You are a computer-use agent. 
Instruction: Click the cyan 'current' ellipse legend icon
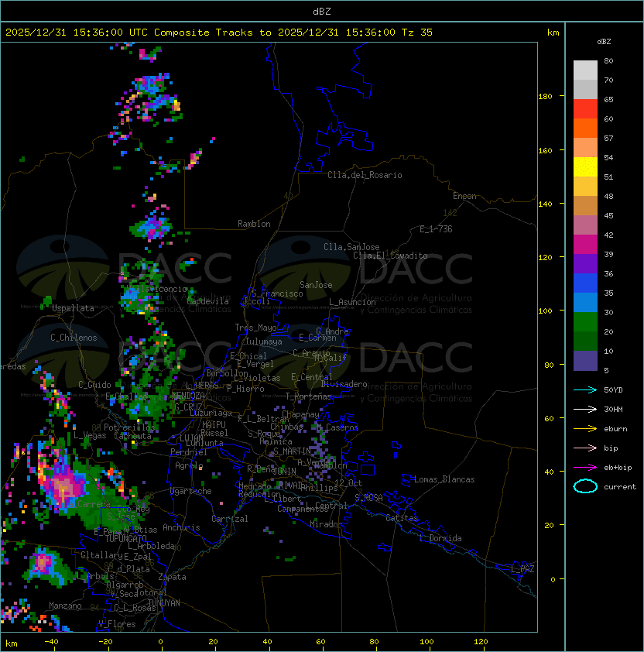point(585,486)
